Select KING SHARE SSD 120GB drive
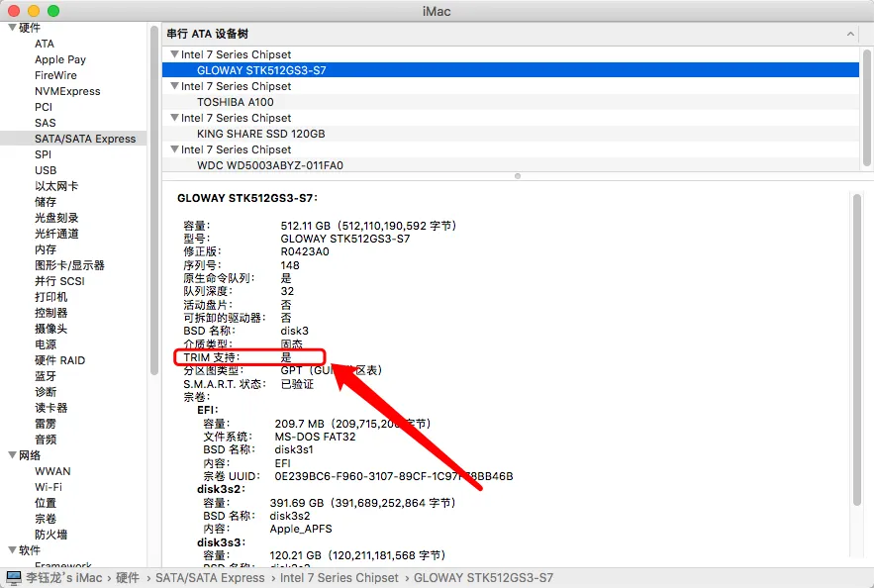Screen dimensions: 874x588 pos(510,134)
